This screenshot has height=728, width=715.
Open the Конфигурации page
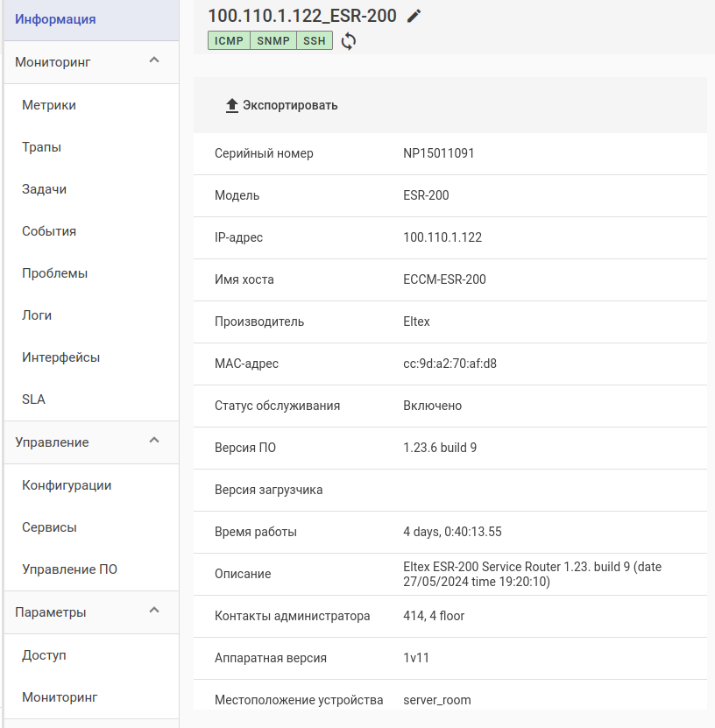click(x=67, y=485)
